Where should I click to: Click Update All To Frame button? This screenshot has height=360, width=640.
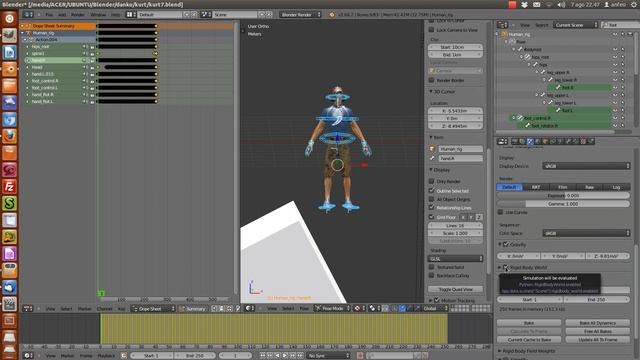[x=598, y=339]
